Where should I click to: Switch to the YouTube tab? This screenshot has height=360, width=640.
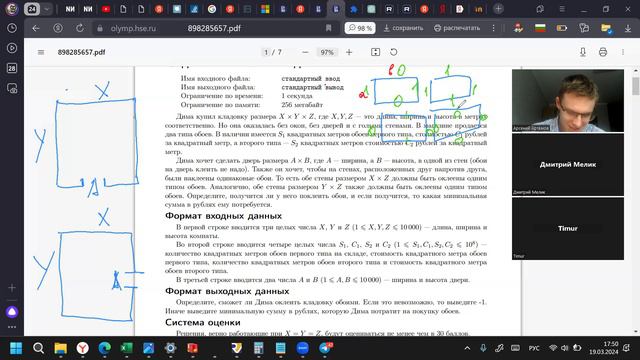point(106,9)
